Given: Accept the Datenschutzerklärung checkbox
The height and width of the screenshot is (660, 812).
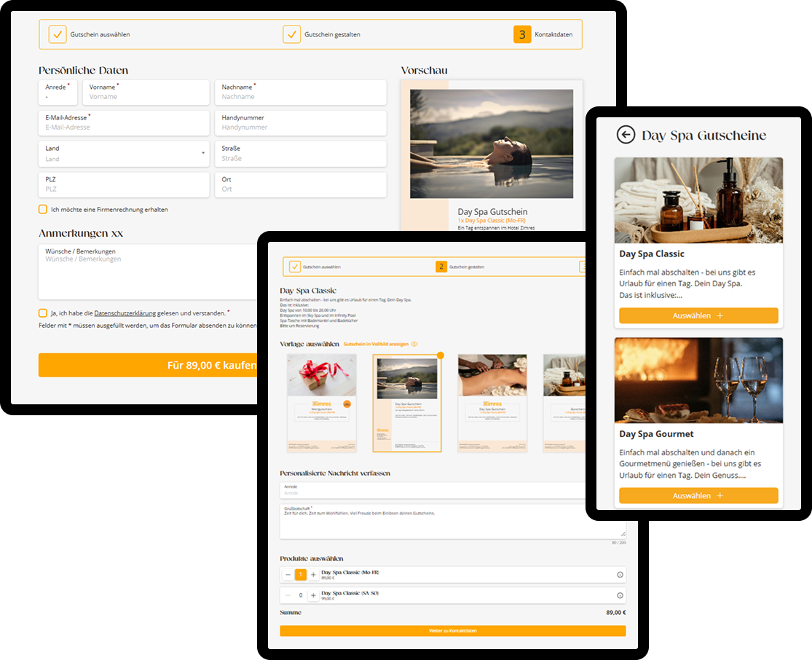Looking at the screenshot, I should click(43, 313).
